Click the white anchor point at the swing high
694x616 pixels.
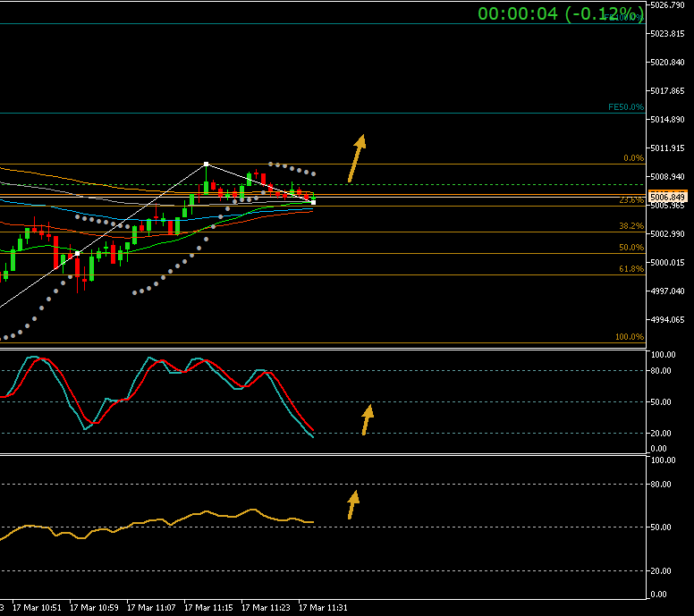(207, 165)
